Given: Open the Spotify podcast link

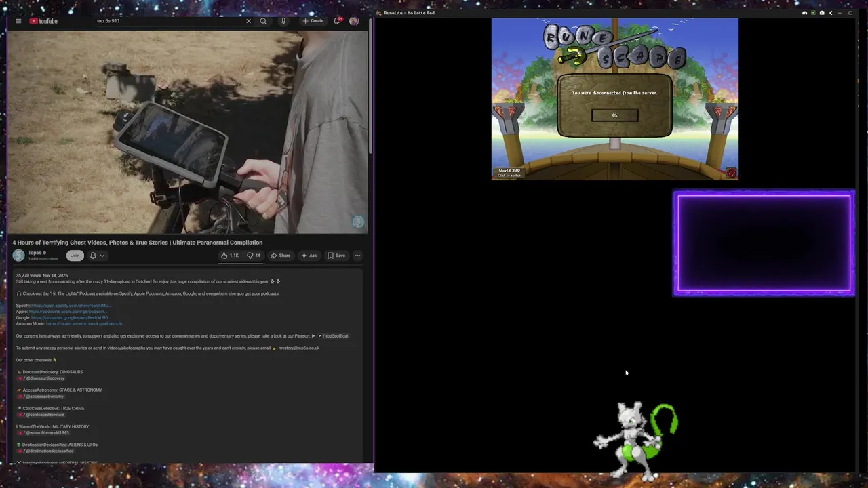Looking at the screenshot, I should click(x=71, y=306).
